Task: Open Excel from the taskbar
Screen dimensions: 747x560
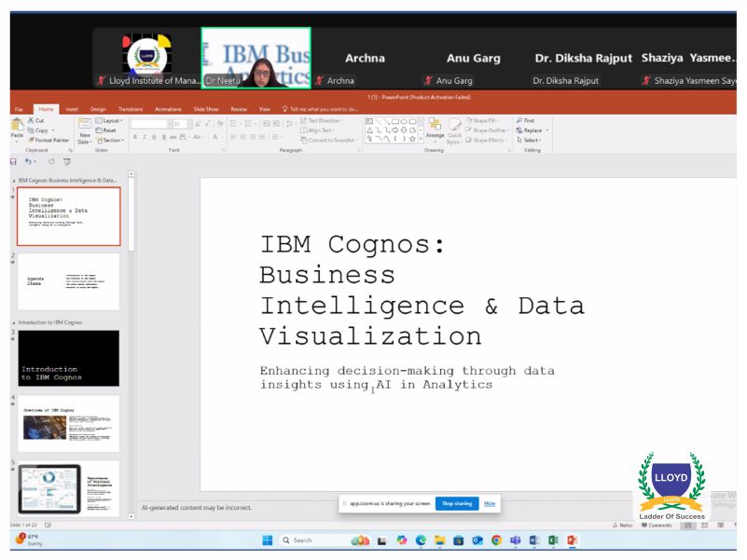Action: [x=553, y=540]
